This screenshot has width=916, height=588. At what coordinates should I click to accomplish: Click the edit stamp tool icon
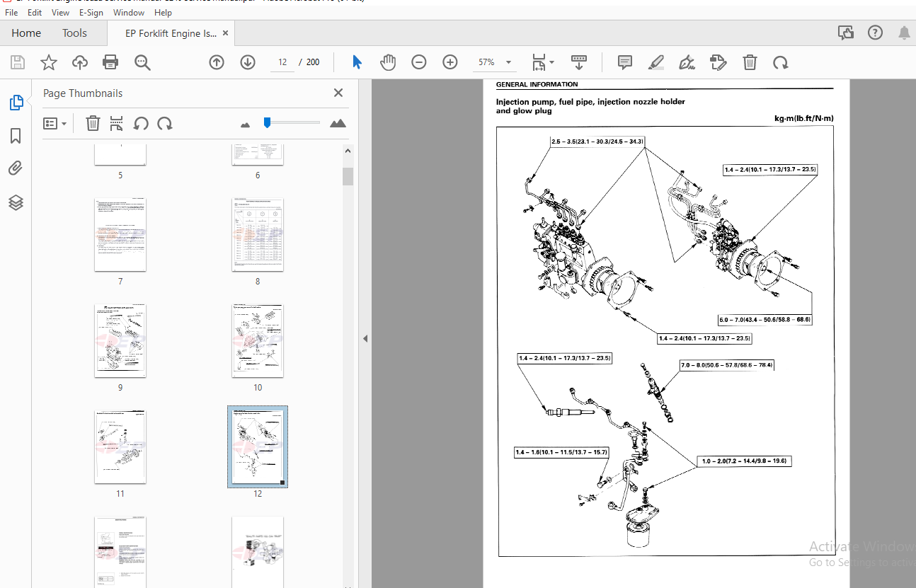[719, 62]
